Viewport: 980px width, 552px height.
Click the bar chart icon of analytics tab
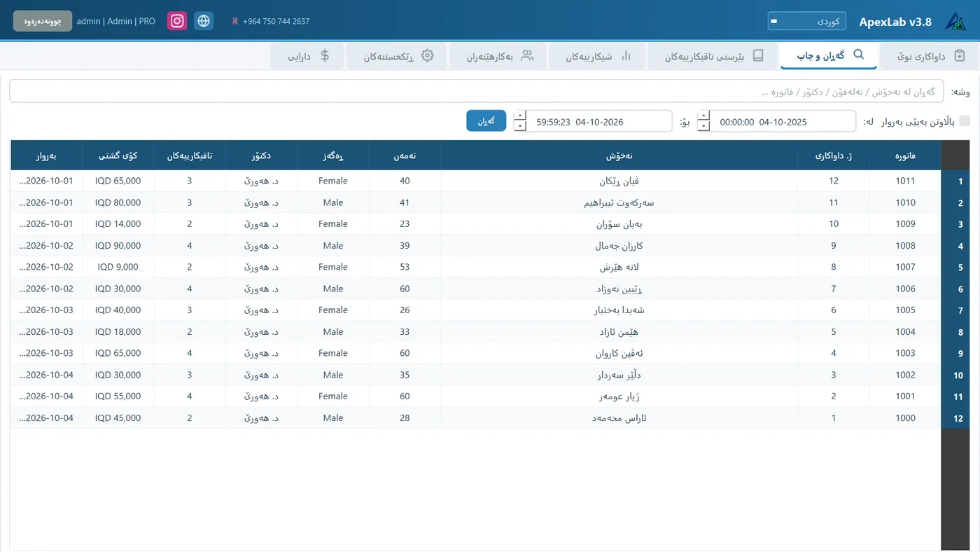pyautogui.click(x=626, y=55)
